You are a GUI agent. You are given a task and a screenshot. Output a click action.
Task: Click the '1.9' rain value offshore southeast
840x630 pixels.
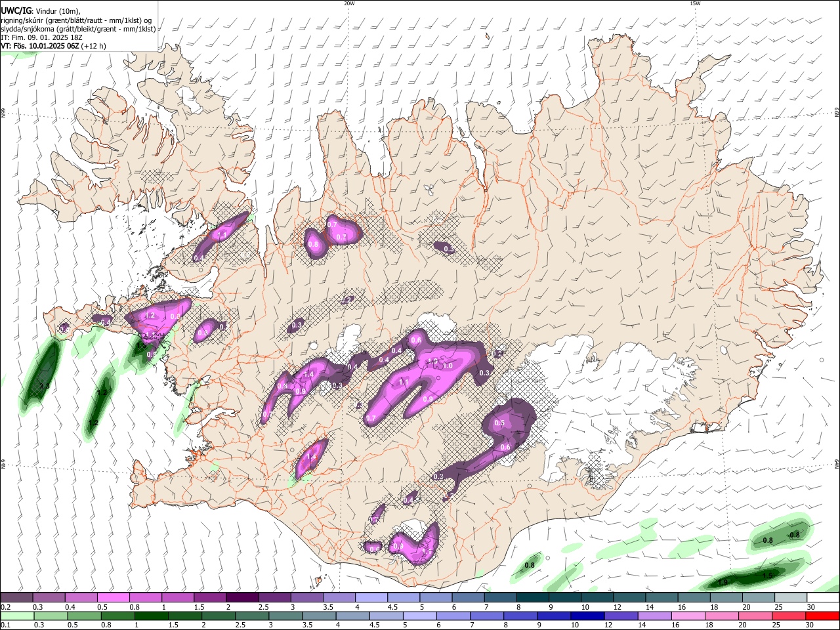pyautogui.click(x=723, y=582)
